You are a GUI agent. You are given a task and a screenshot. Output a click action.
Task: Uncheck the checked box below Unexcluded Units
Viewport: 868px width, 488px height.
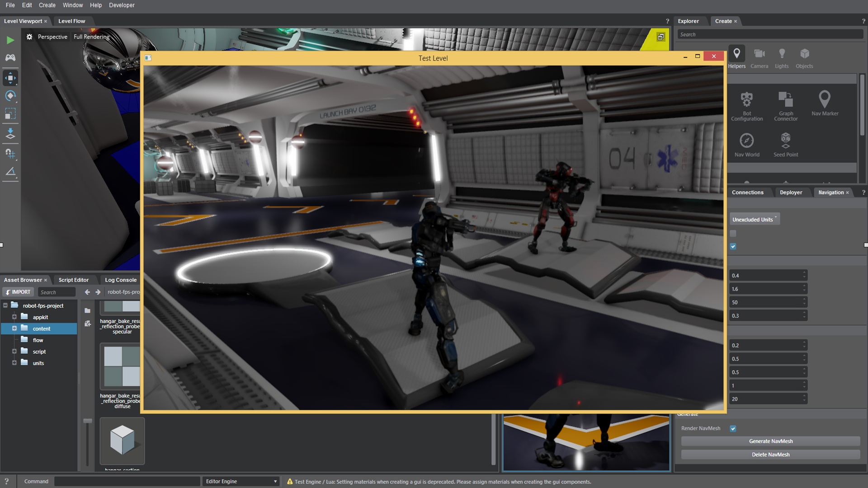[733, 246]
